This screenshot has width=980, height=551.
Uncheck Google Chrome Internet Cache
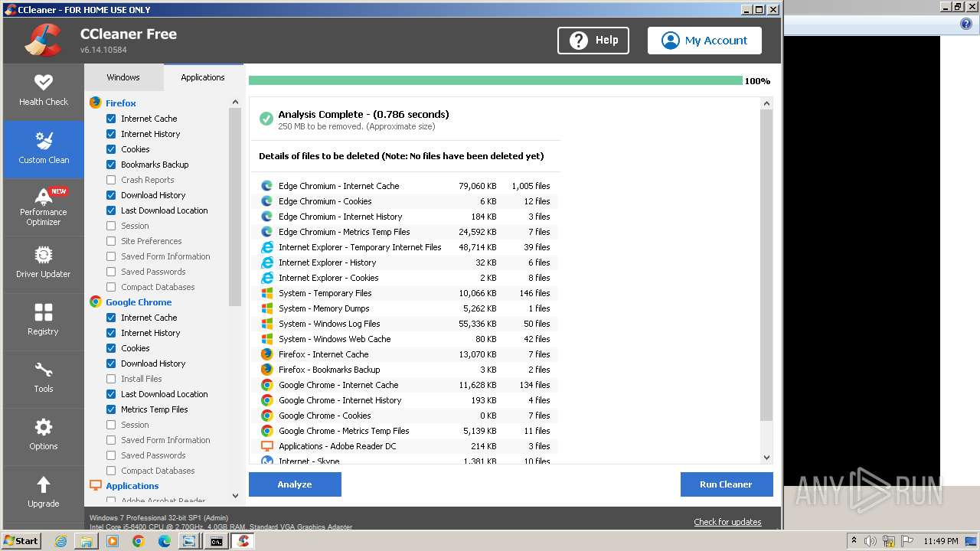coord(111,318)
